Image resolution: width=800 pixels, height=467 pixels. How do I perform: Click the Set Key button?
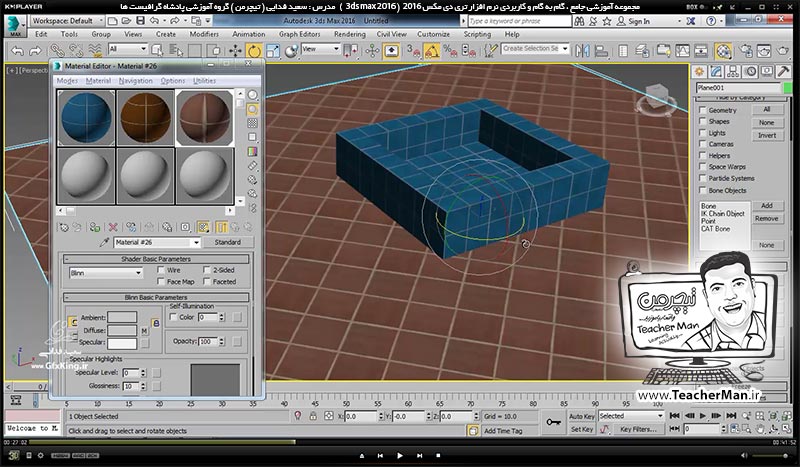(x=582, y=429)
